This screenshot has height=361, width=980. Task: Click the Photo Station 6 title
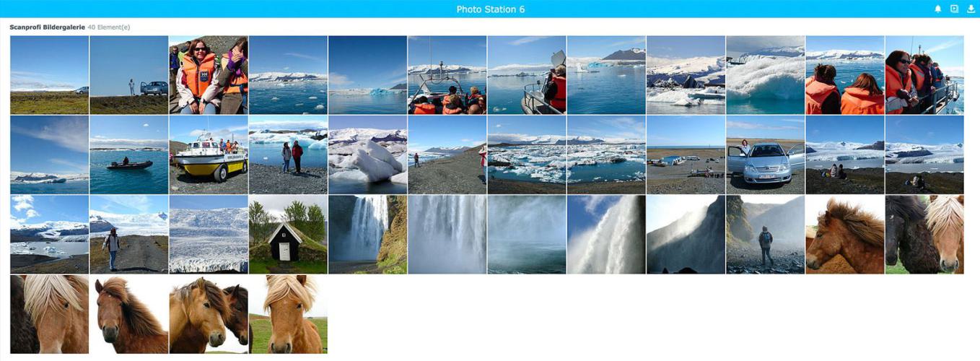491,9
